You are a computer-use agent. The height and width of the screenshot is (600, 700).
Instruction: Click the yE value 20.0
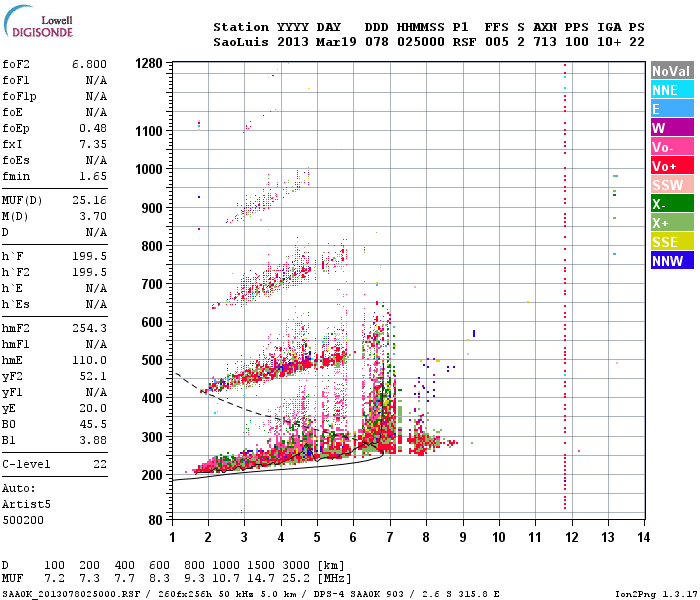coord(93,408)
